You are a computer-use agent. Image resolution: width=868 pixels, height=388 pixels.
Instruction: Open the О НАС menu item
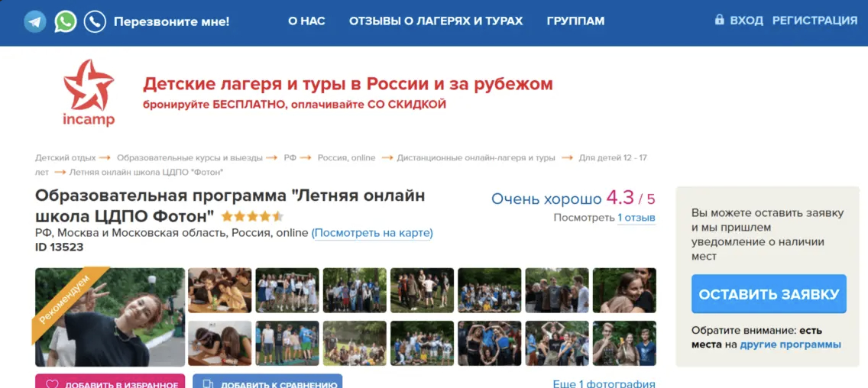[306, 21]
